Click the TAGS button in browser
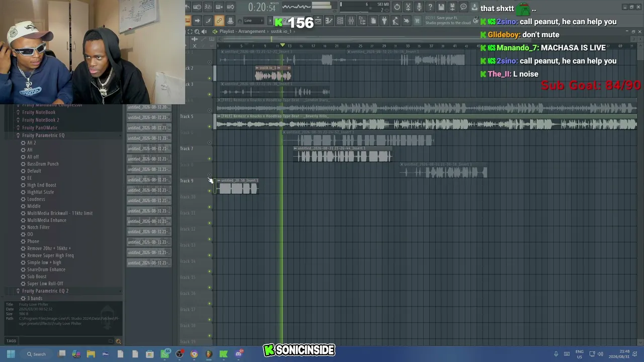Image resolution: width=644 pixels, height=362 pixels. pyautogui.click(x=11, y=341)
